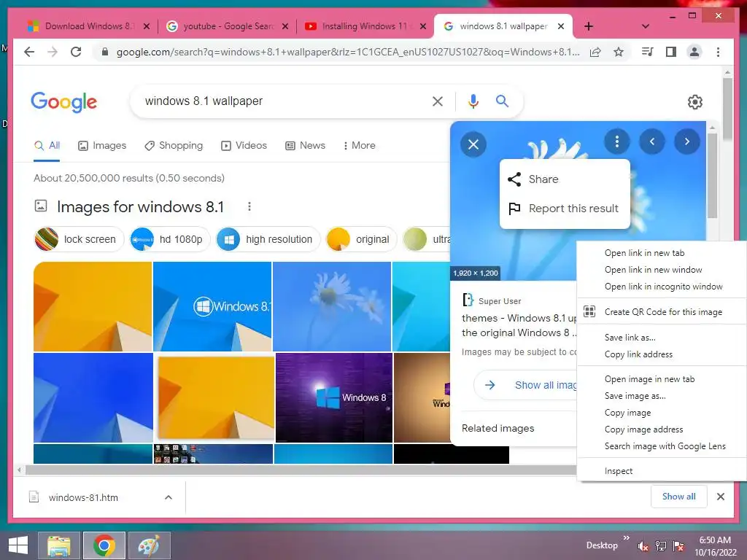Click the flag icon for Report this result

point(514,209)
